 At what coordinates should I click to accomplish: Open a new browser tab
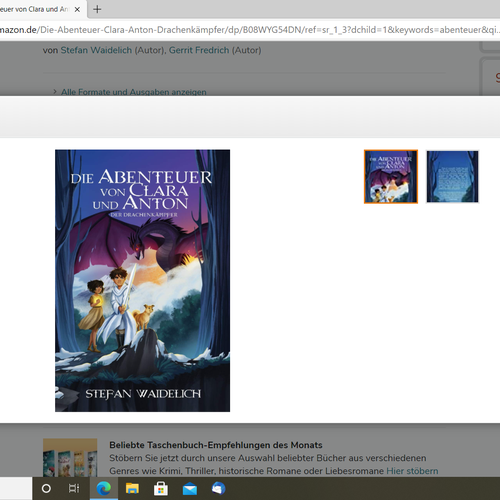pyautogui.click(x=97, y=9)
